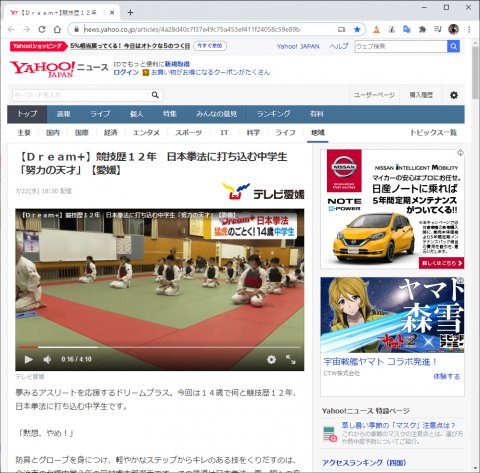The height and width of the screenshot is (473, 480).
Task: Open 宇宙戦艦ヤマト コラボ発進! link
Action: click(x=380, y=362)
